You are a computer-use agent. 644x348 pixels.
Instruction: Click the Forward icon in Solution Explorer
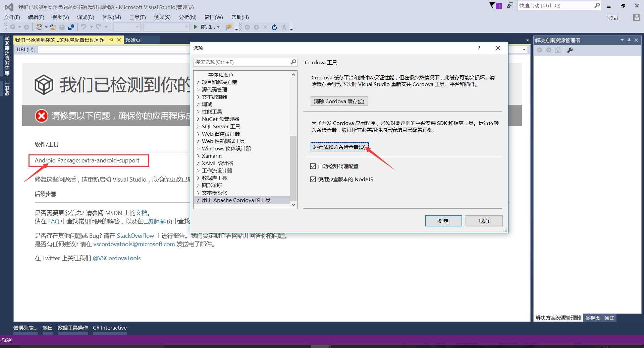click(x=549, y=50)
